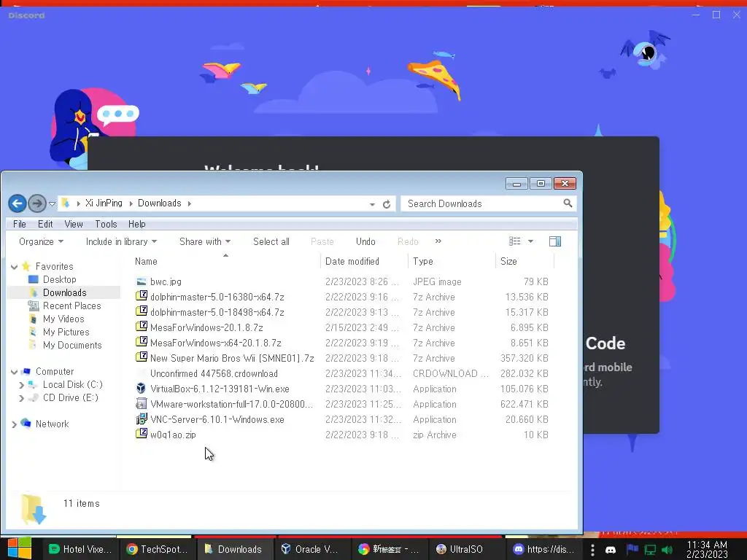747x560 pixels.
Task: Select the w0q1ao.zip archive icon
Action: (x=141, y=433)
